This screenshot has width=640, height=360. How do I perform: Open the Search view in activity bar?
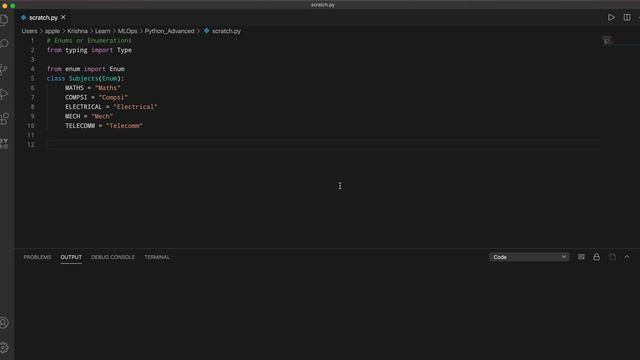click(x=4, y=44)
